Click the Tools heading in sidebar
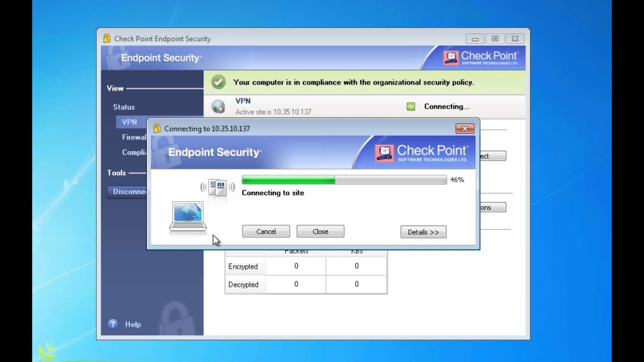 [x=116, y=172]
